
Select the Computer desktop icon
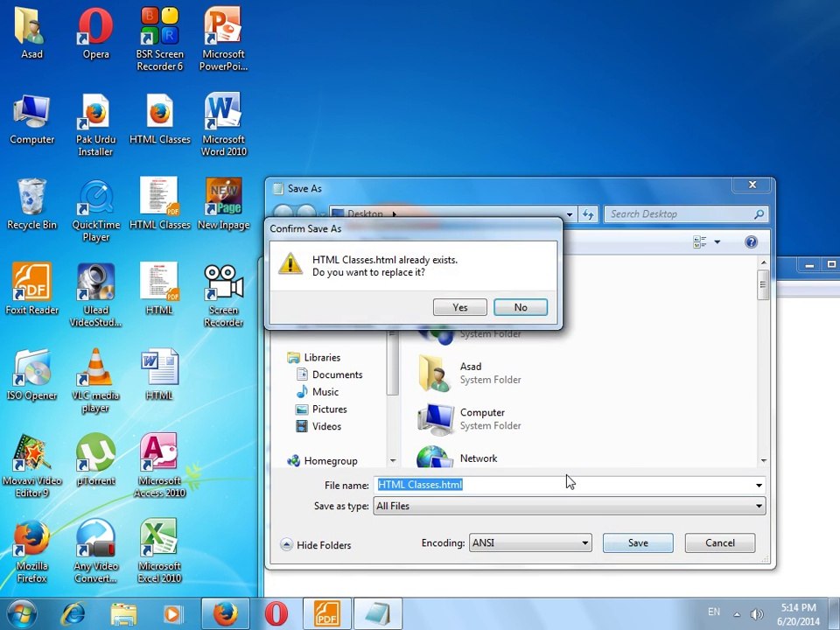tap(31, 119)
